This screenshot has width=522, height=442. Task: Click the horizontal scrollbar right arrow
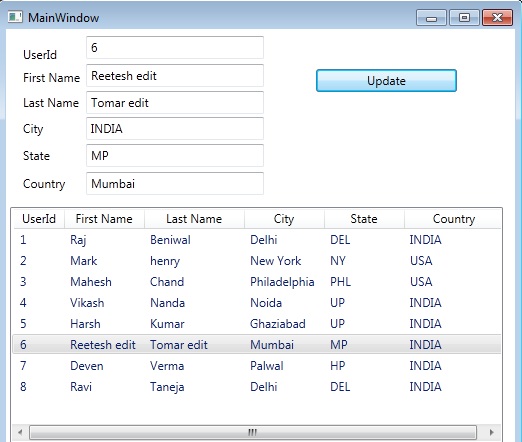click(x=492, y=432)
